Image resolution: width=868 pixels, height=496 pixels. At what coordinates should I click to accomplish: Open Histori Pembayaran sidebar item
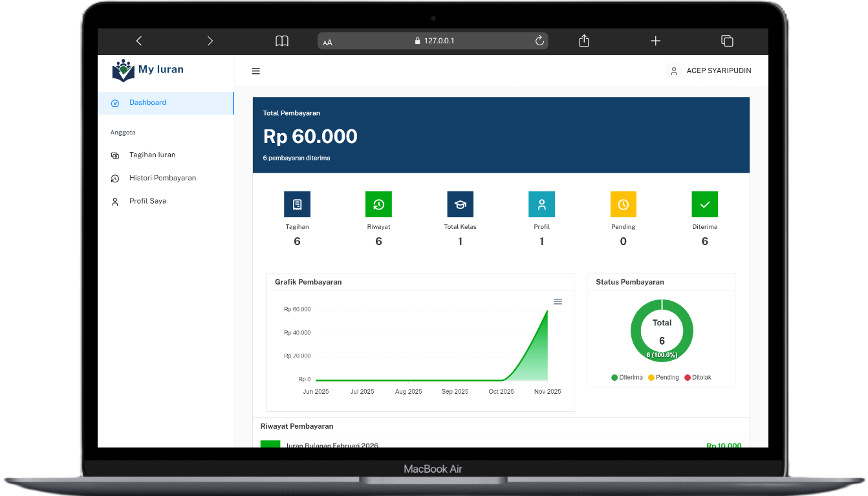(x=162, y=178)
